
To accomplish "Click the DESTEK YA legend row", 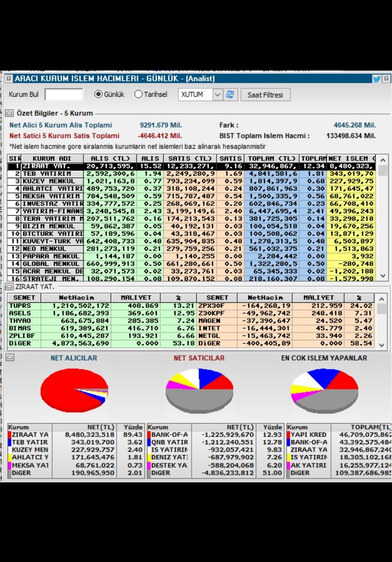I will [215, 465].
